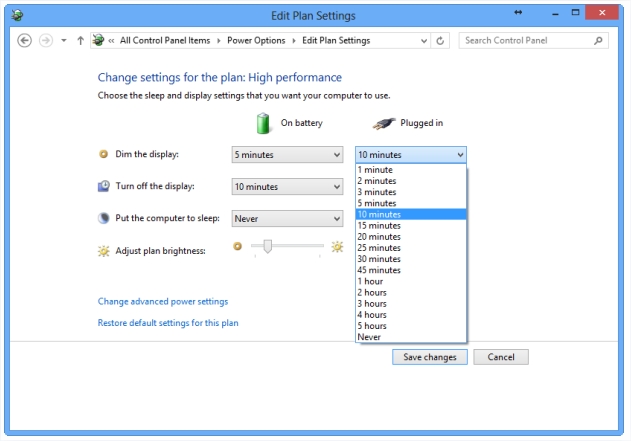Choose Never in the open list
The height and width of the screenshot is (441, 631).
[411, 337]
